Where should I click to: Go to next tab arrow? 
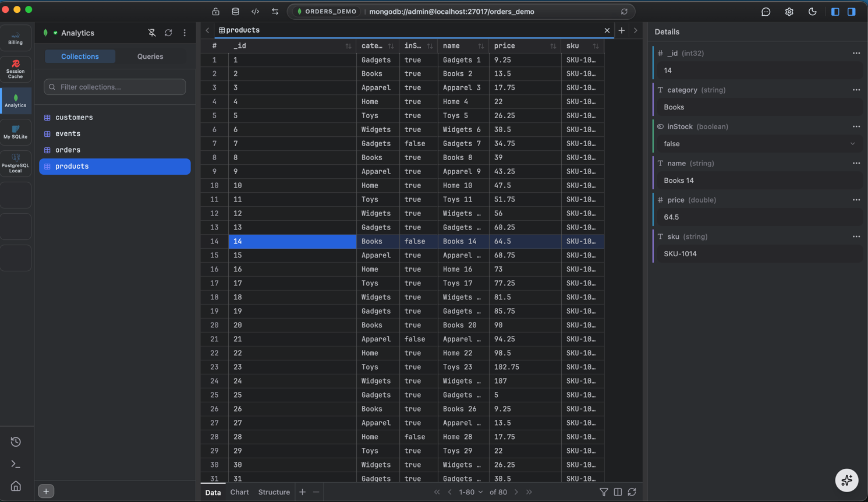click(636, 30)
